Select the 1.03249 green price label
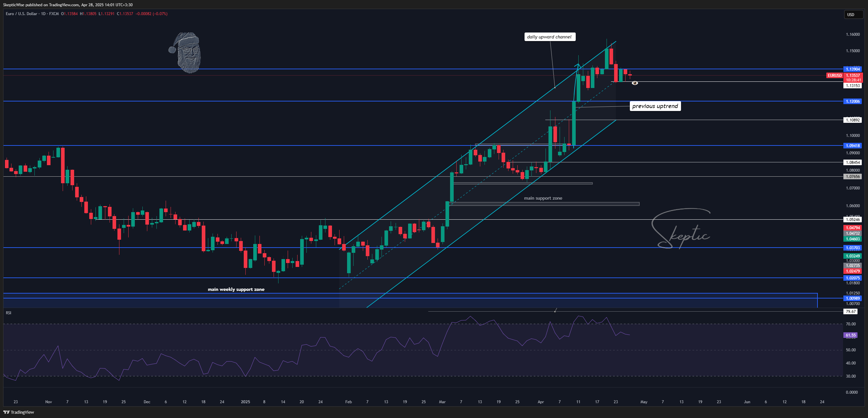 pos(853,256)
